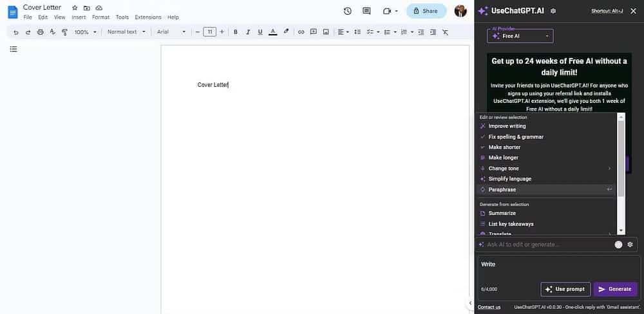This screenshot has height=314, width=644.
Task: Increase indent using toolbar icon
Action: tap(433, 32)
